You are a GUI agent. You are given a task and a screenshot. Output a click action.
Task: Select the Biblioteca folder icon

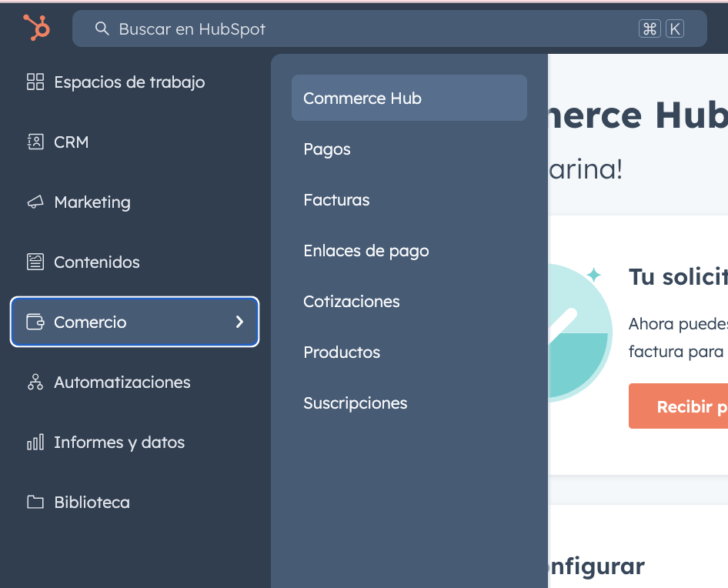coord(34,502)
